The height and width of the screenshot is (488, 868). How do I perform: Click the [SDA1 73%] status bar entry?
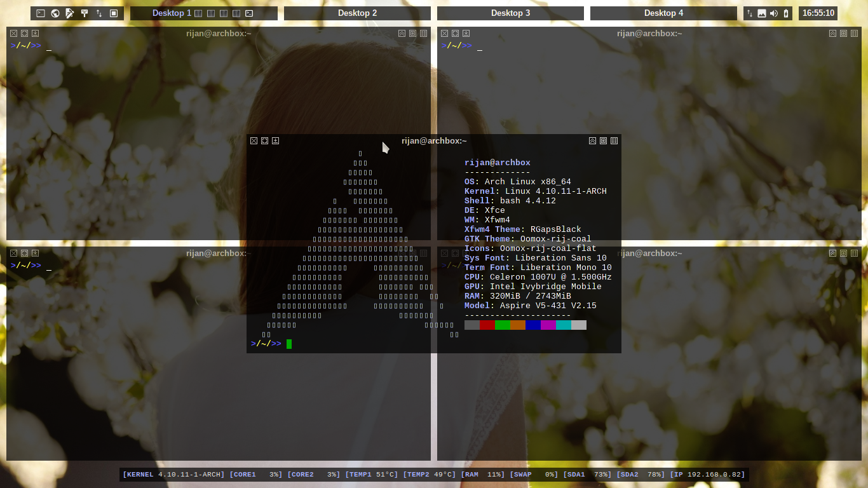click(x=587, y=475)
